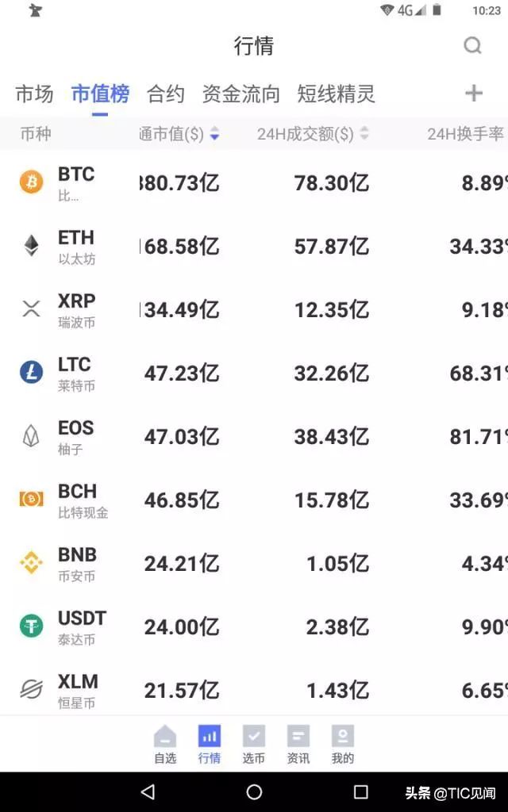Sort by 流通市值 using its arrow toggle

point(214,134)
